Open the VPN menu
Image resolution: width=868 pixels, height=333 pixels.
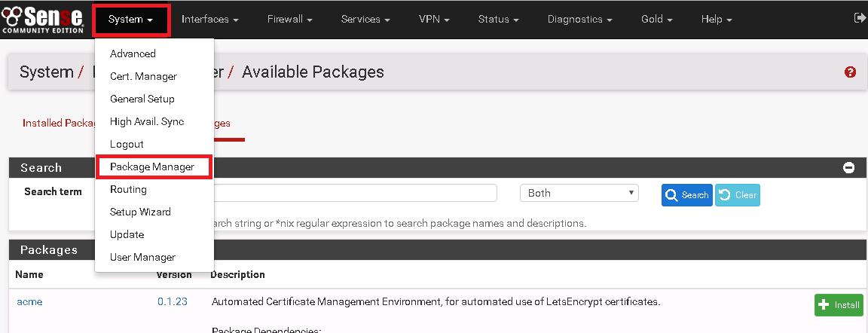click(x=434, y=20)
